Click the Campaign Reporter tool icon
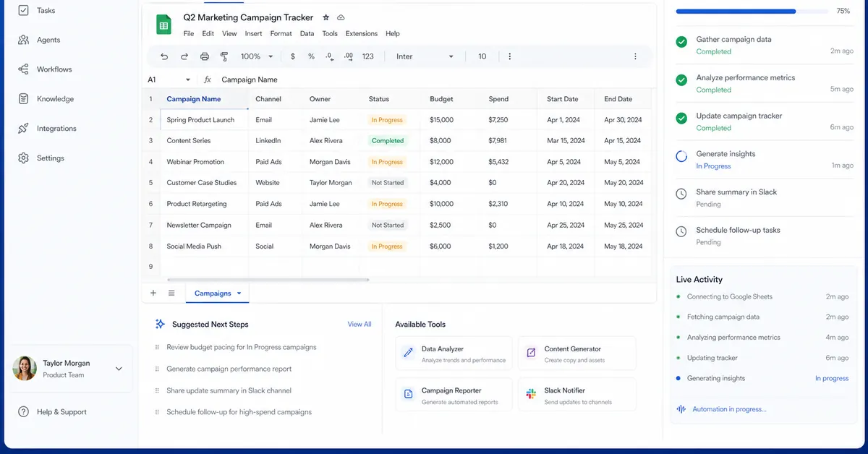Viewport: 868px width, 454px height. [x=409, y=395]
